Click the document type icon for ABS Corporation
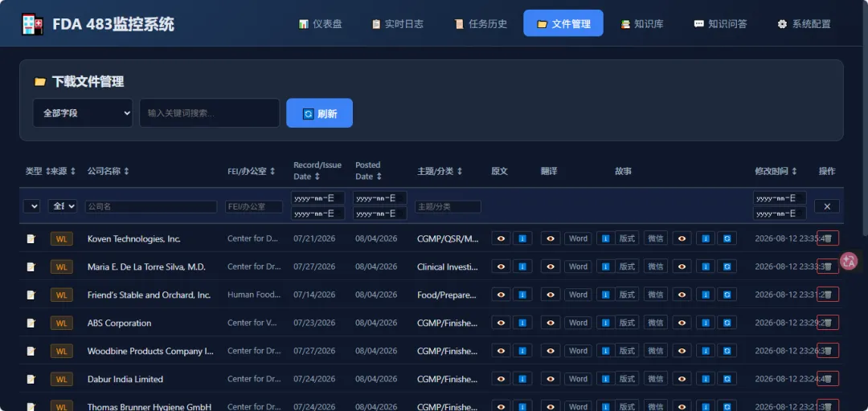The image size is (868, 411). [31, 323]
